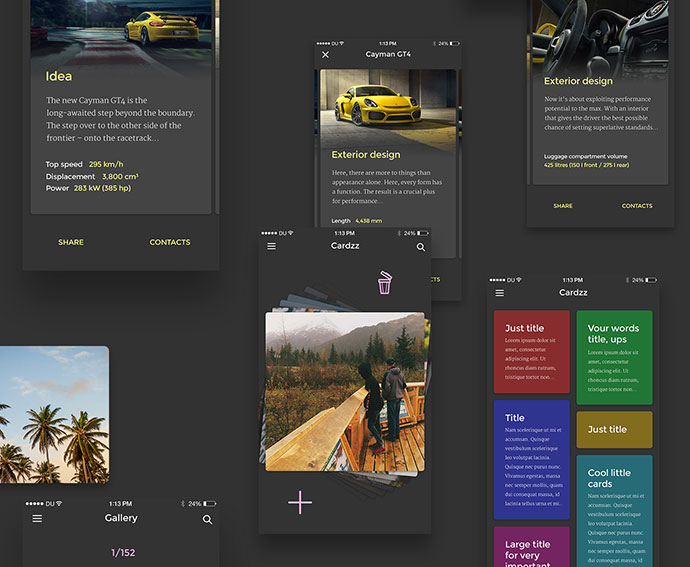Screen dimensions: 690x567
Task: Tap the search icon in the Gallery screen
Action: [207, 520]
